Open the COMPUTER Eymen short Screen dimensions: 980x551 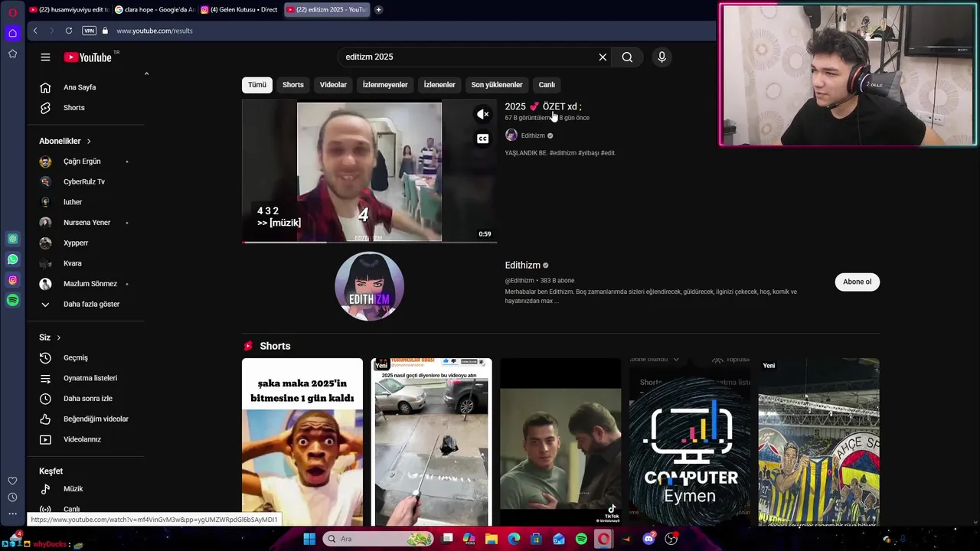coord(690,442)
